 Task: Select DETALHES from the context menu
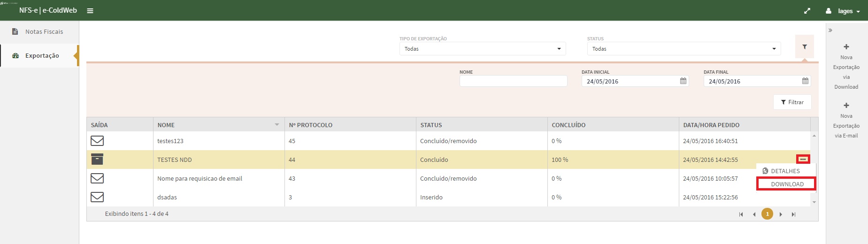785,171
